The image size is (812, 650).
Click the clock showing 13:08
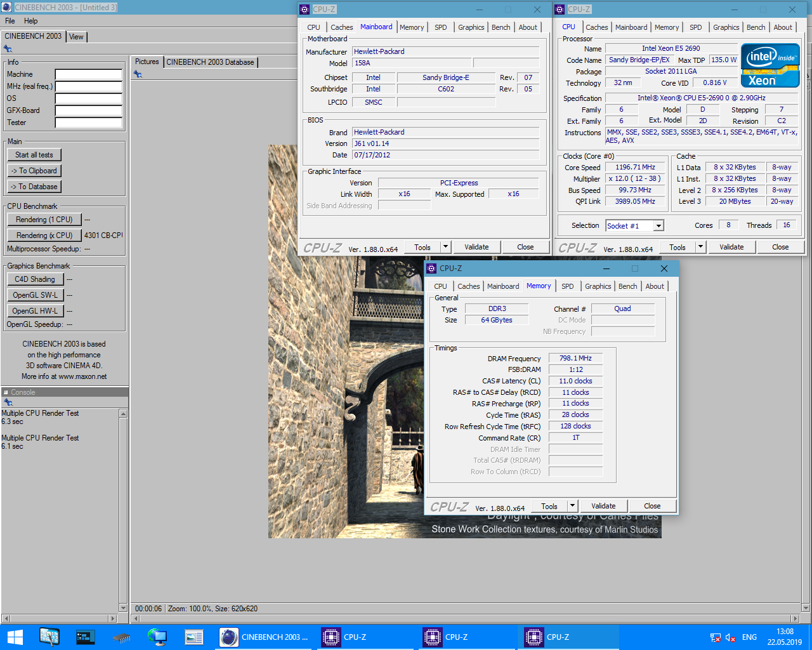pyautogui.click(x=785, y=637)
